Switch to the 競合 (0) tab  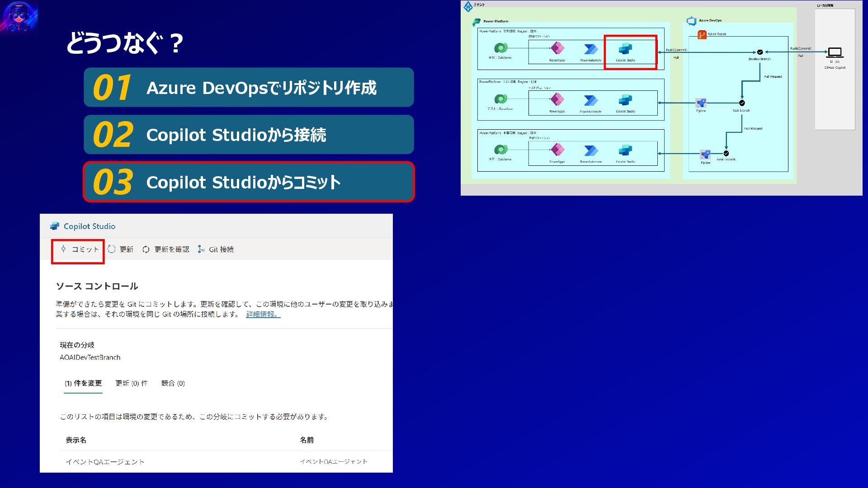(173, 383)
